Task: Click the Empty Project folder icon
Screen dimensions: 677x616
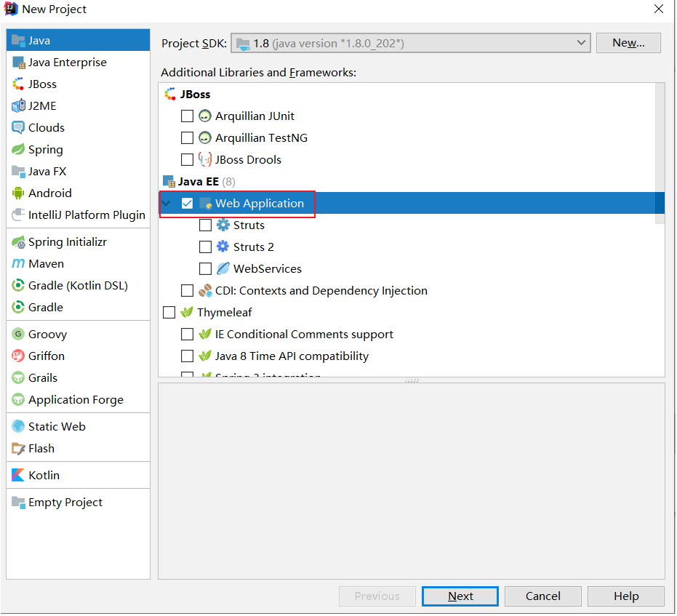Action: point(18,503)
